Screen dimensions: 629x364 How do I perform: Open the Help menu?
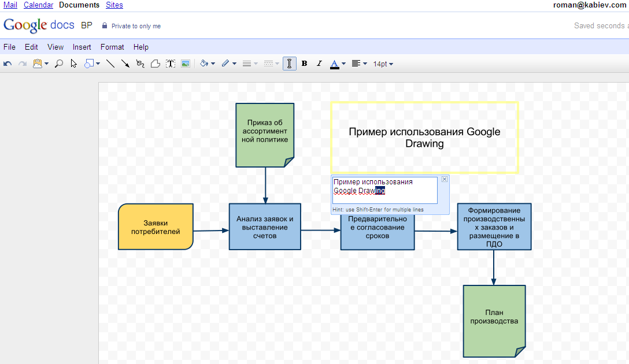click(x=141, y=47)
